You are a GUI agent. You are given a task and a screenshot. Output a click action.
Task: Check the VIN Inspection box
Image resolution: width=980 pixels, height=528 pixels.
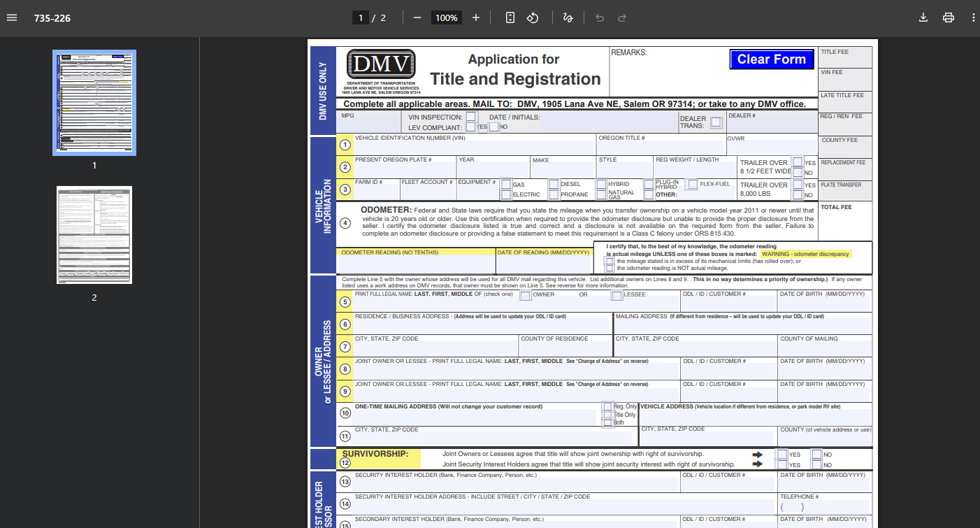point(471,117)
